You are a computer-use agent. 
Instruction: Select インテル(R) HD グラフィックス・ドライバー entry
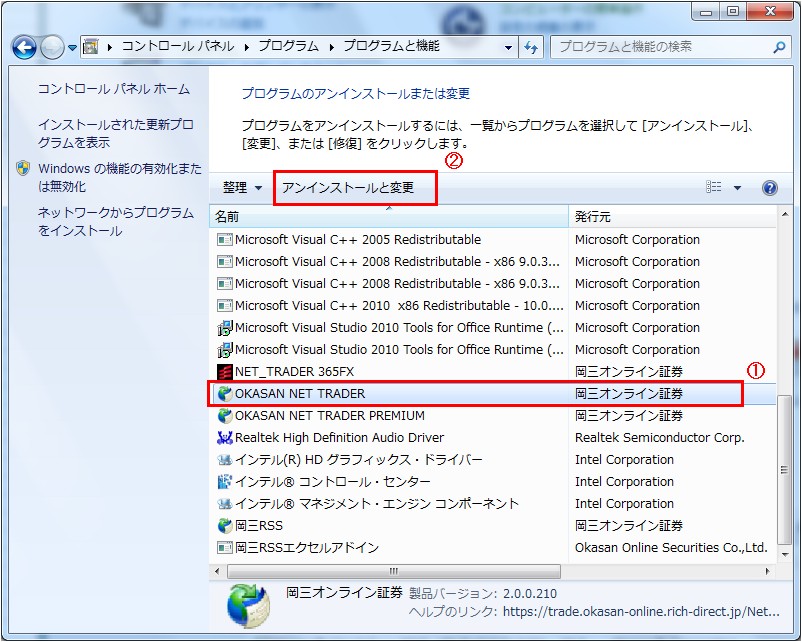[493, 459]
